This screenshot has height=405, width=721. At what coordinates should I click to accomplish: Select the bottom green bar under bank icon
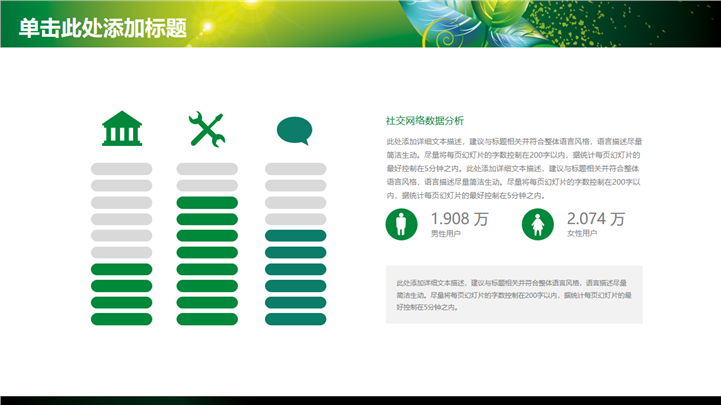pos(121,319)
